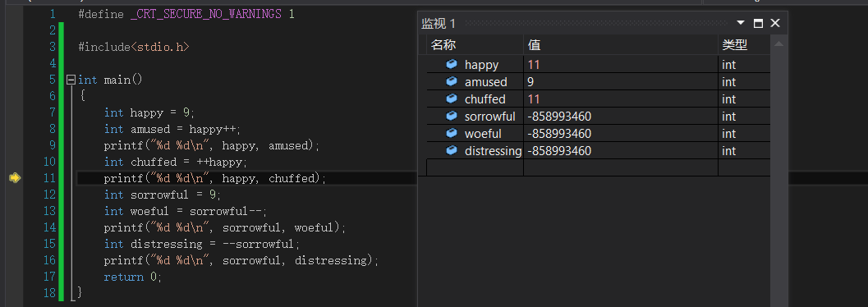Viewport: 868px width, 307px height.
Task: Click the code line int amused = happy++;
Action: [x=172, y=129]
